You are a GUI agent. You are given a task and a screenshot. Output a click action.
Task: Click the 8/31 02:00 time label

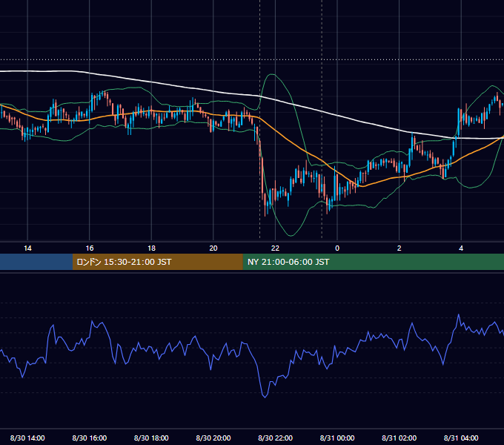(x=399, y=438)
